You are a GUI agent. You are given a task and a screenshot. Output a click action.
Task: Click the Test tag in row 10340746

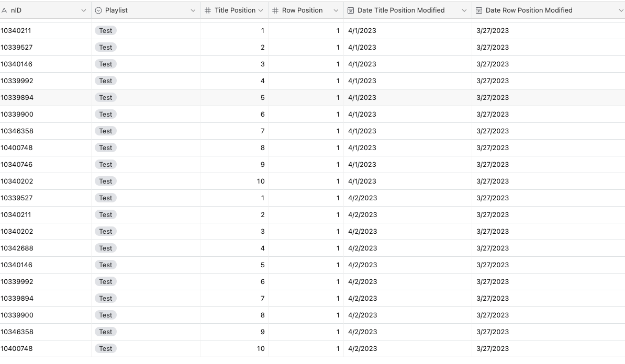(106, 164)
